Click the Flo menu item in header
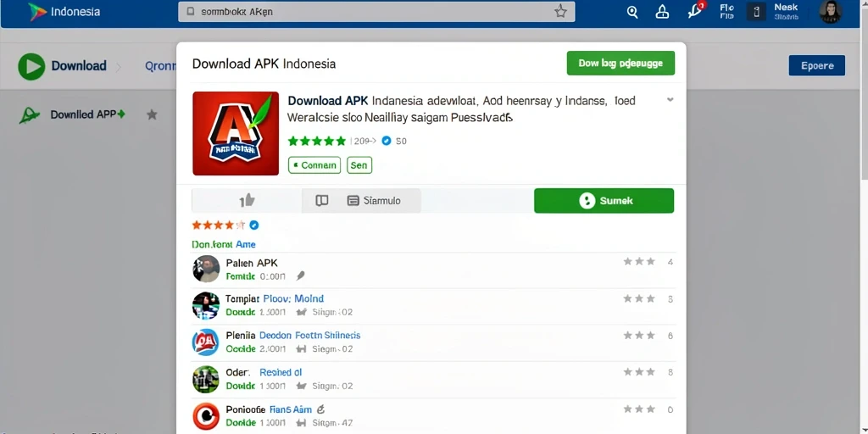This screenshot has width=868, height=434. pos(726,12)
